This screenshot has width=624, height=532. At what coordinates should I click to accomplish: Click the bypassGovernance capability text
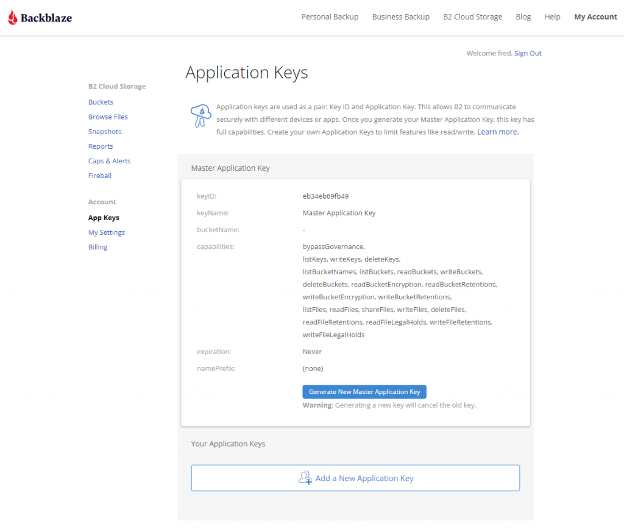[333, 247]
